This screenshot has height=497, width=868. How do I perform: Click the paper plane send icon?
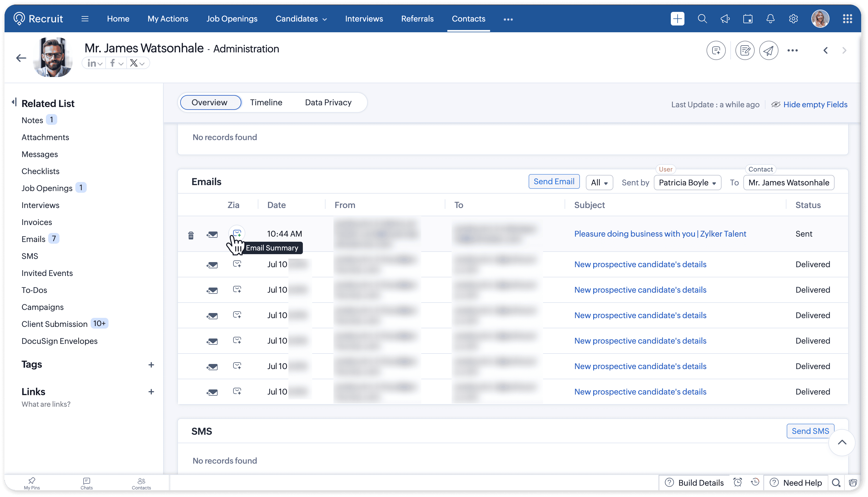click(x=769, y=50)
